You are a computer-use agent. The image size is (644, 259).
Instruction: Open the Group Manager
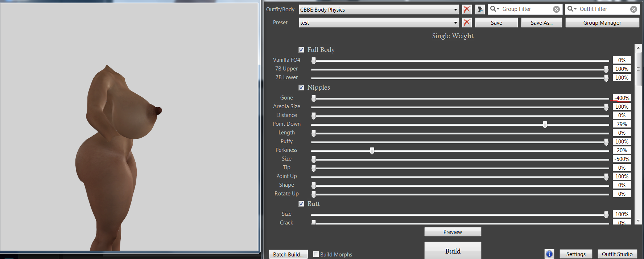[602, 23]
